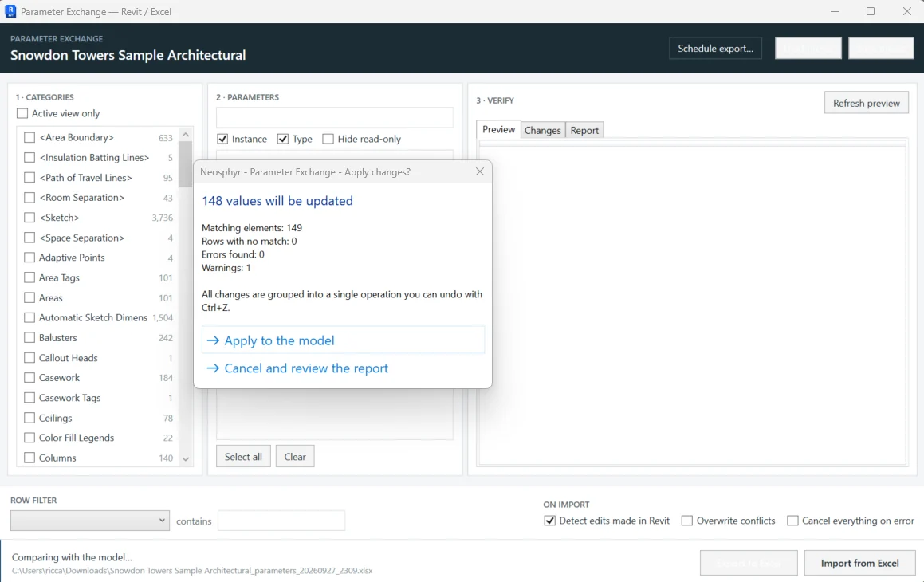Click the categories list scroll-up arrow
This screenshot has width=924, height=582.
(186, 135)
